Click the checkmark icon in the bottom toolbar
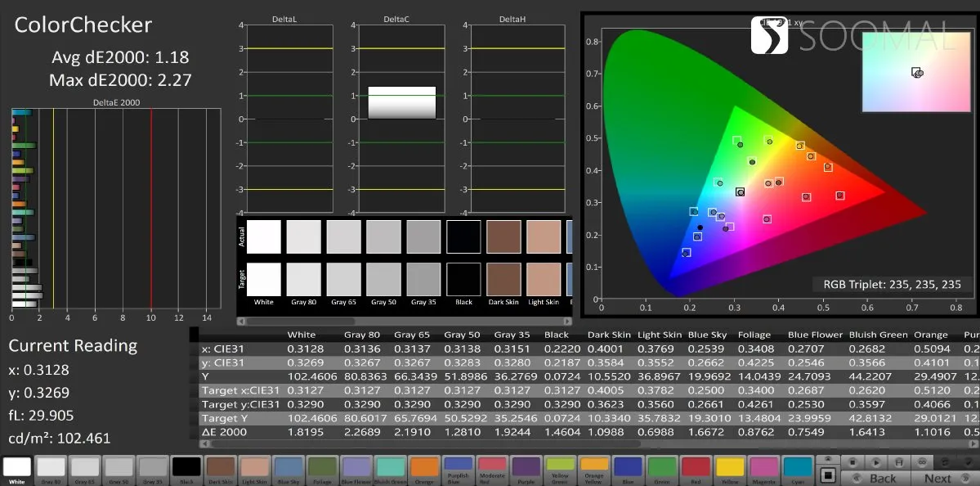The width and height of the screenshot is (980, 486). coord(968,462)
